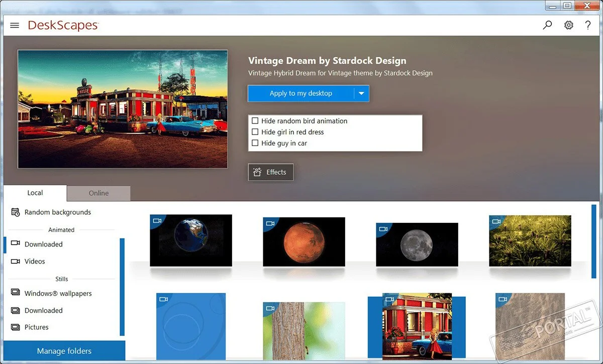
Task: Switch to the Online tab
Action: tap(98, 193)
